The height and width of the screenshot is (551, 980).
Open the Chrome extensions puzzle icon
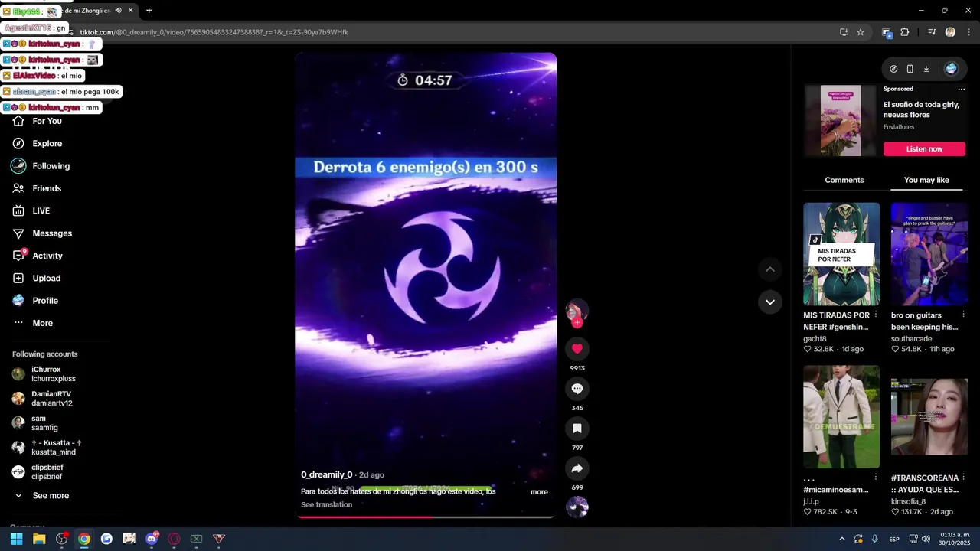[905, 32]
